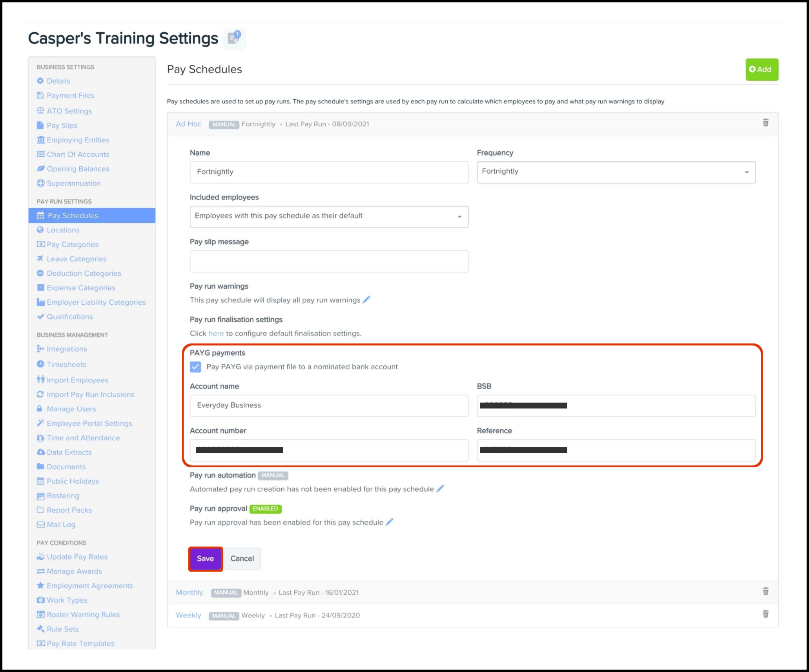The width and height of the screenshot is (809, 672).
Task: Click the Pay slip message field
Action: [x=329, y=261]
